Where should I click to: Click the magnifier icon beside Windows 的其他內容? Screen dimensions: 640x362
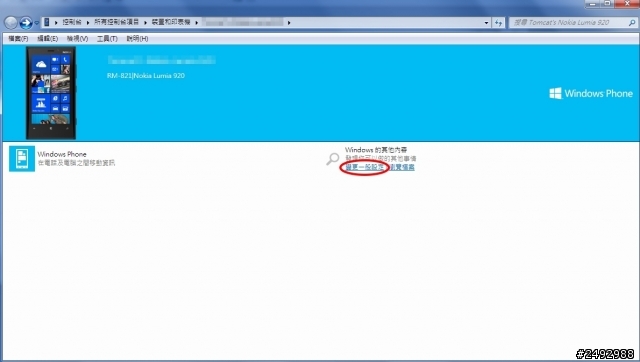pyautogui.click(x=333, y=159)
